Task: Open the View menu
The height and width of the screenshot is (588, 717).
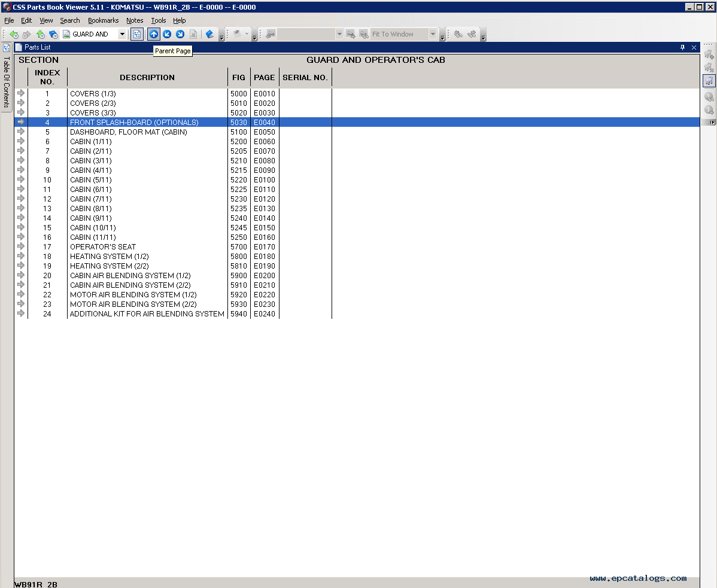Action: [x=46, y=20]
